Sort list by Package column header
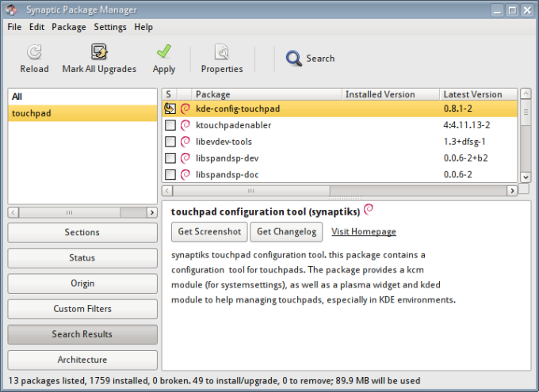Viewport: 539px width, 392px height. pos(266,94)
